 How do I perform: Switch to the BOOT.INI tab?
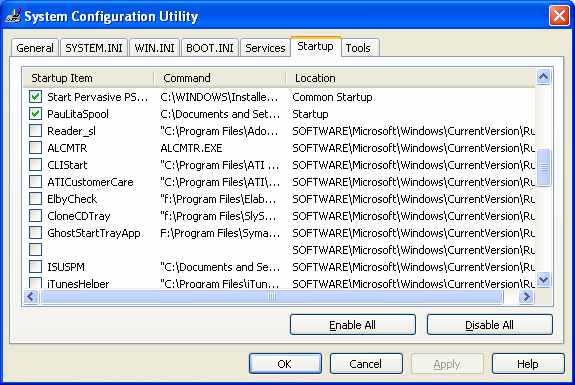[210, 48]
